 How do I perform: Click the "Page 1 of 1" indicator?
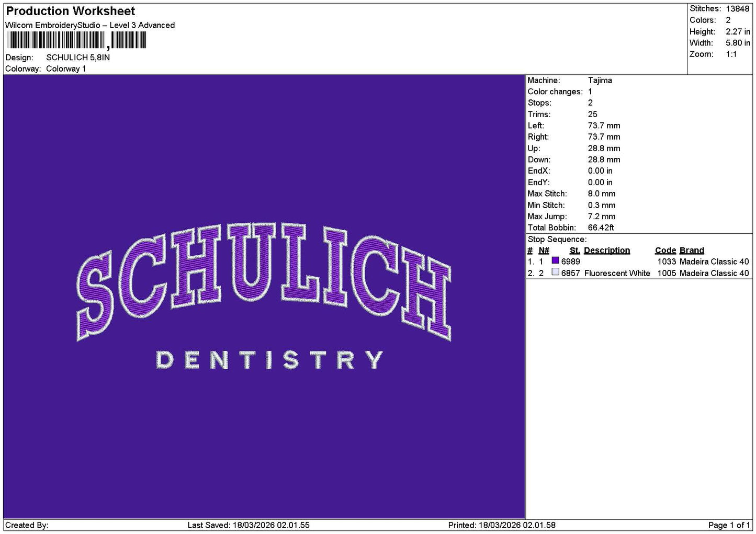click(729, 525)
